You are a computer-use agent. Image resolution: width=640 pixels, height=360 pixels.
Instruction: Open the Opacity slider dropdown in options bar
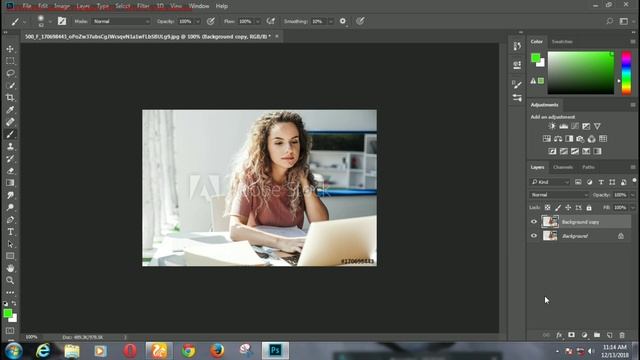coord(198,21)
